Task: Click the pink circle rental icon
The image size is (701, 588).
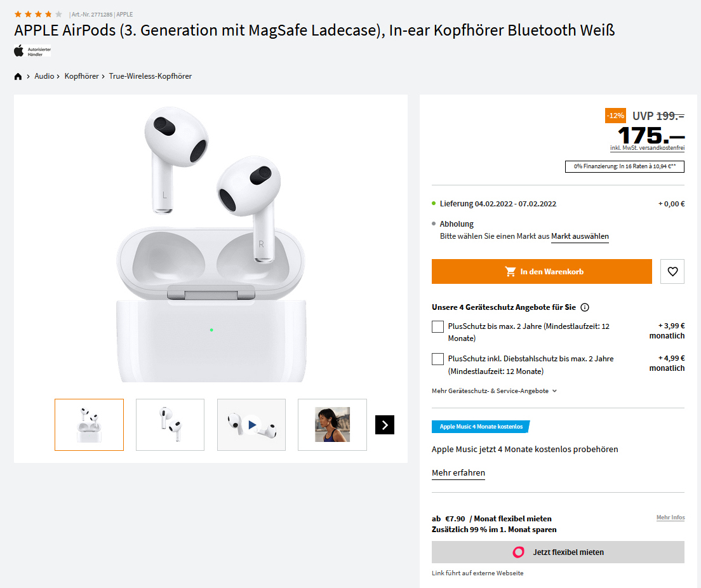Action: click(x=519, y=552)
